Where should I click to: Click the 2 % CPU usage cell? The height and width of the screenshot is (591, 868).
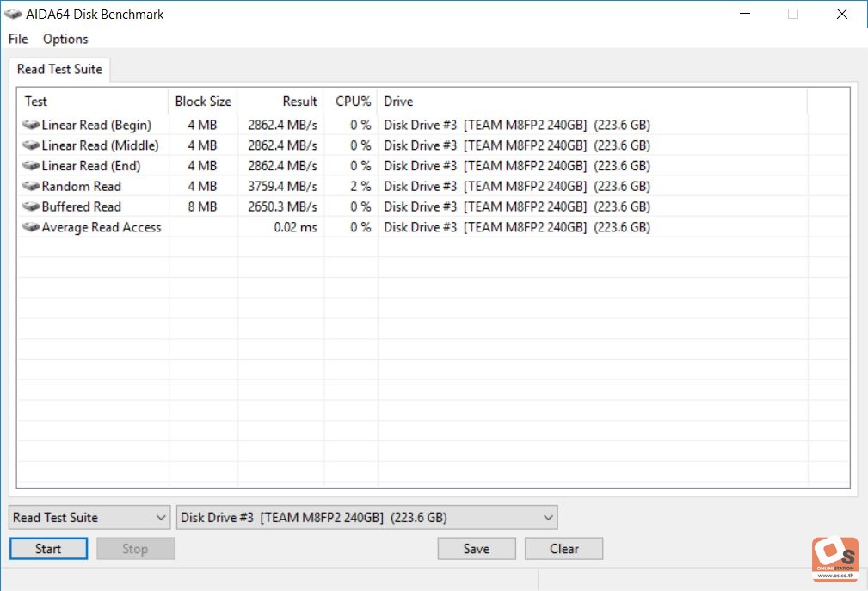tap(361, 187)
